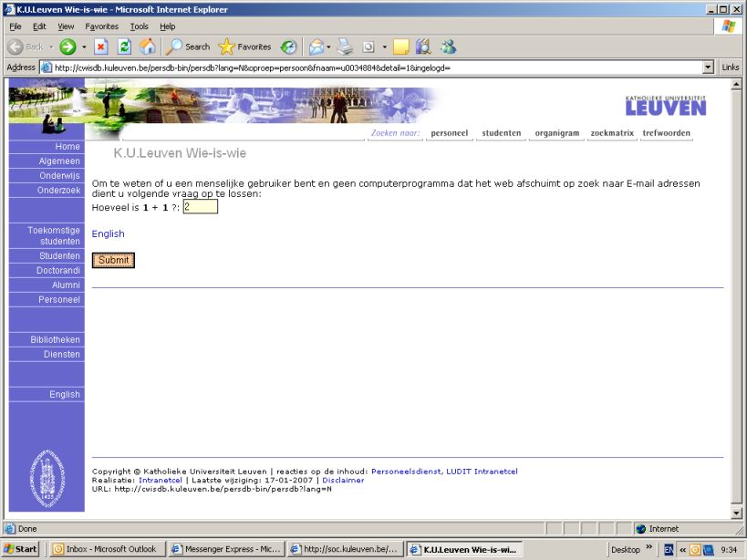
Task: Open the Search pane in the toolbar
Action: click(x=188, y=47)
